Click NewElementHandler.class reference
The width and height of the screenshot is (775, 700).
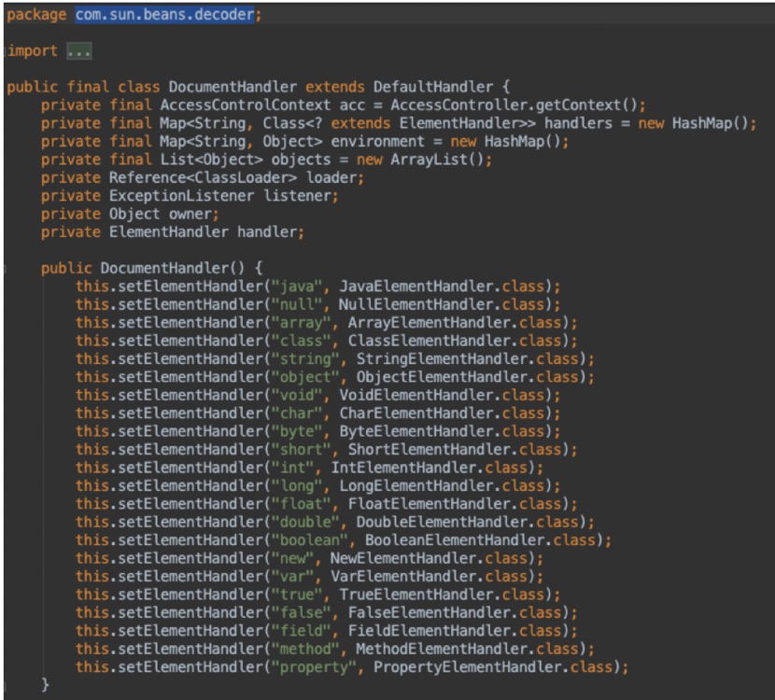pos(429,559)
